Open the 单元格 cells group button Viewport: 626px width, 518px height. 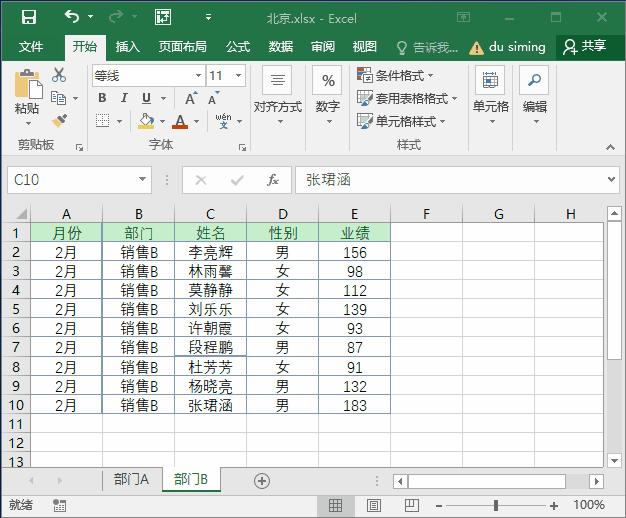(491, 95)
